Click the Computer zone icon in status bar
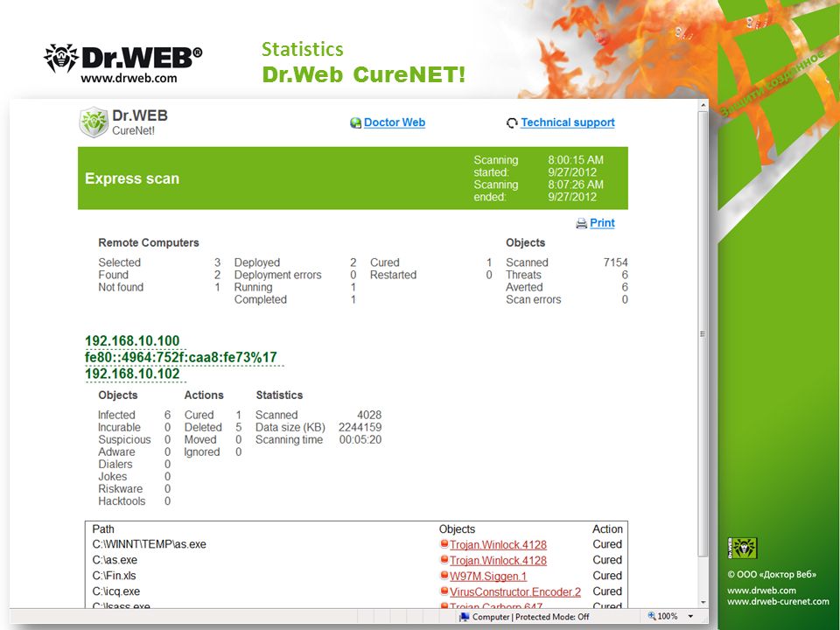Screen dimensions: 840x630 tap(464, 617)
